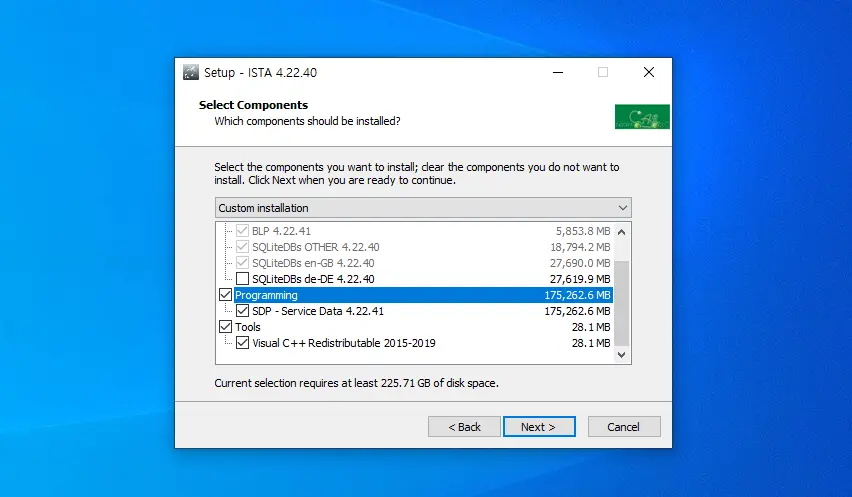Screen dimensions: 852x497
Task: Click the SQLiteDBs en-GB 4.22.40 label
Action: coord(314,263)
